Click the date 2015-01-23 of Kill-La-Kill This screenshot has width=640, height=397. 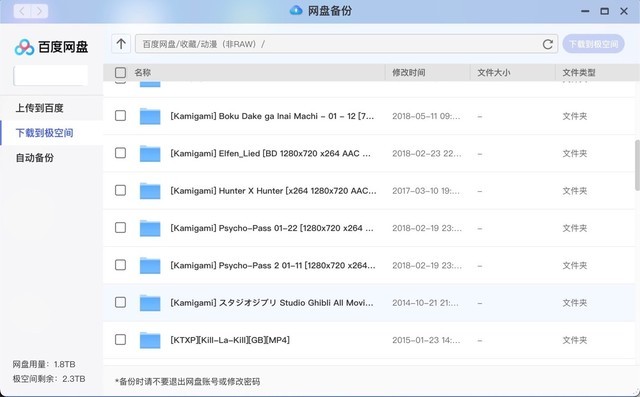coord(426,340)
